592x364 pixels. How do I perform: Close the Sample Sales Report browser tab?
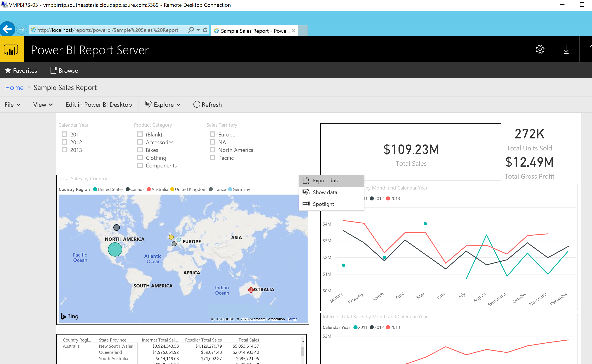[294, 31]
